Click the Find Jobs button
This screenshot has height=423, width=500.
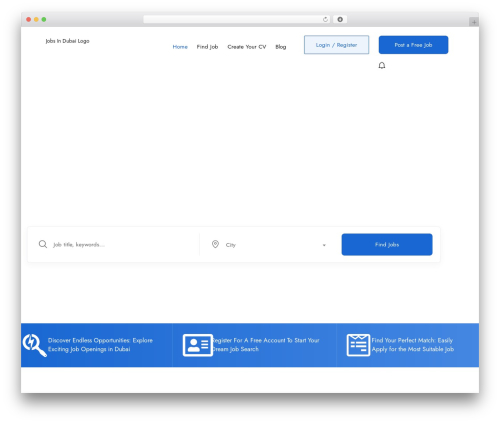387,244
